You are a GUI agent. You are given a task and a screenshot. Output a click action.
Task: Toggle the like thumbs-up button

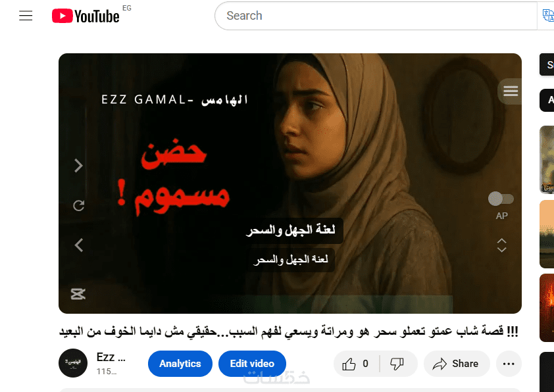pos(356,364)
